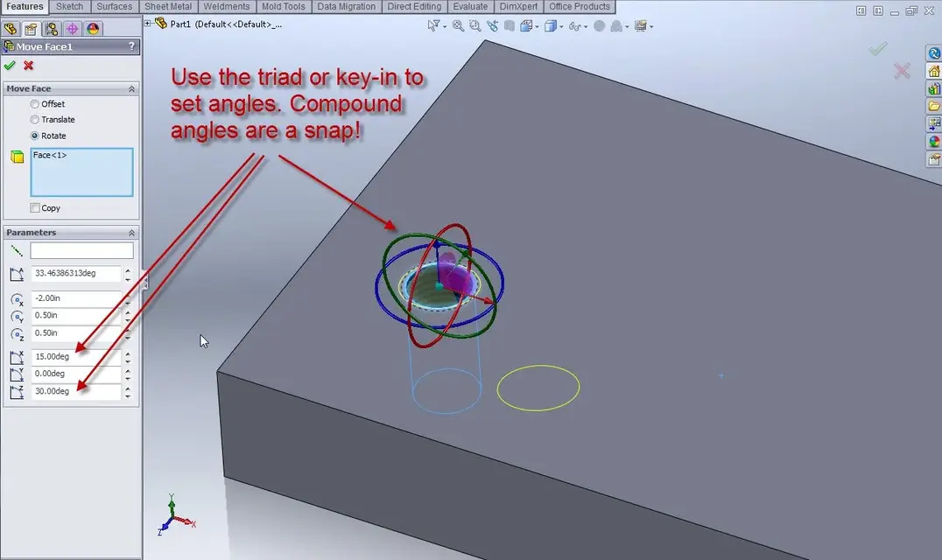This screenshot has width=942, height=560.
Task: Click the selection filter arrow icon
Action: tap(432, 25)
